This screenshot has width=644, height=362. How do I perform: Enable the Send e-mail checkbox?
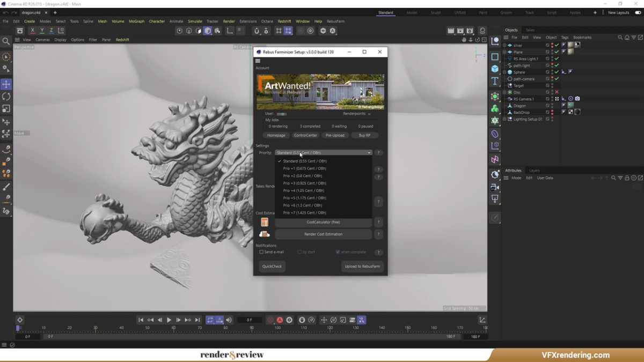coord(261,252)
